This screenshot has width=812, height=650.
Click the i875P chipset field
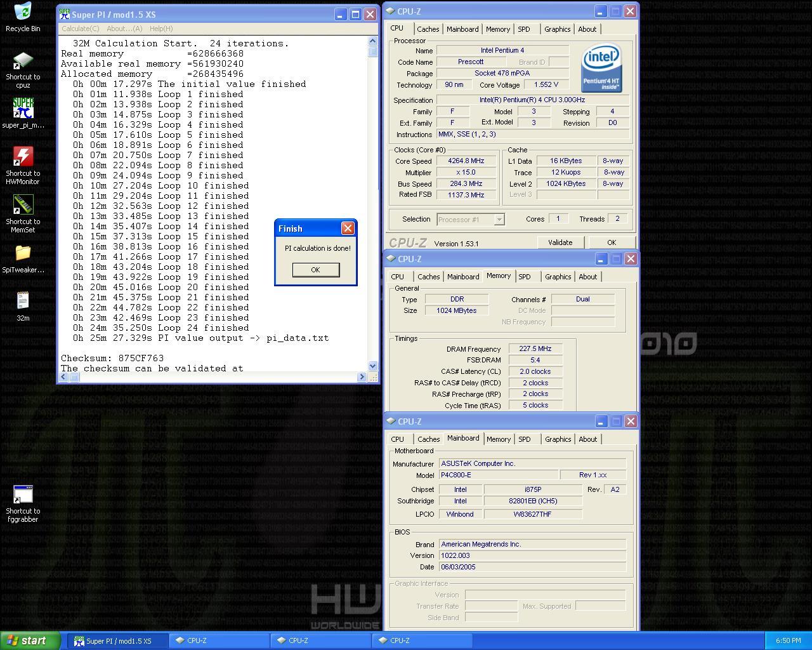click(533, 489)
